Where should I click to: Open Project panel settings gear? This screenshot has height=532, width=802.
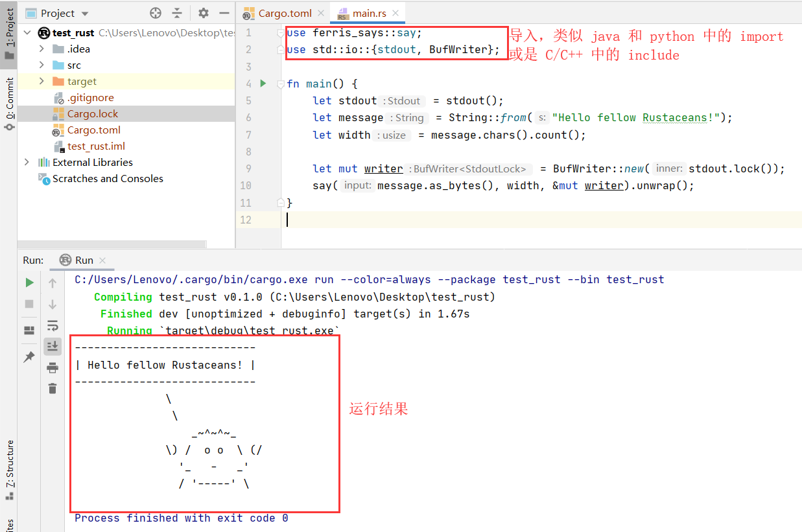204,13
